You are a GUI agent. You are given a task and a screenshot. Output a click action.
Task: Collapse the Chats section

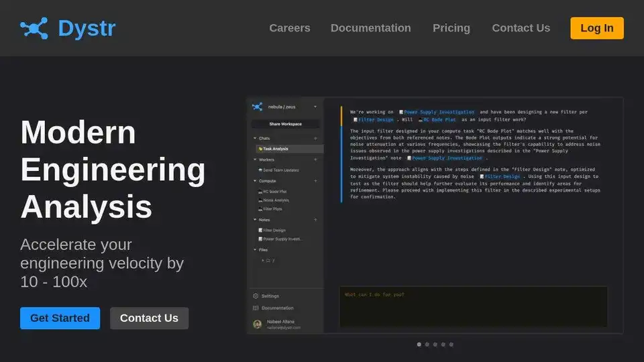click(255, 138)
